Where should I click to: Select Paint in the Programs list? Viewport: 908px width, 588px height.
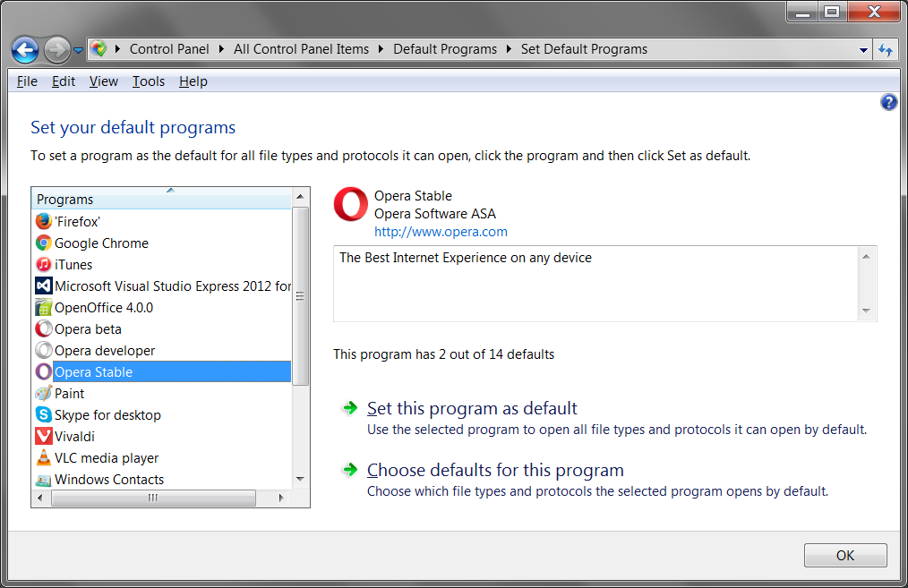[x=71, y=393]
